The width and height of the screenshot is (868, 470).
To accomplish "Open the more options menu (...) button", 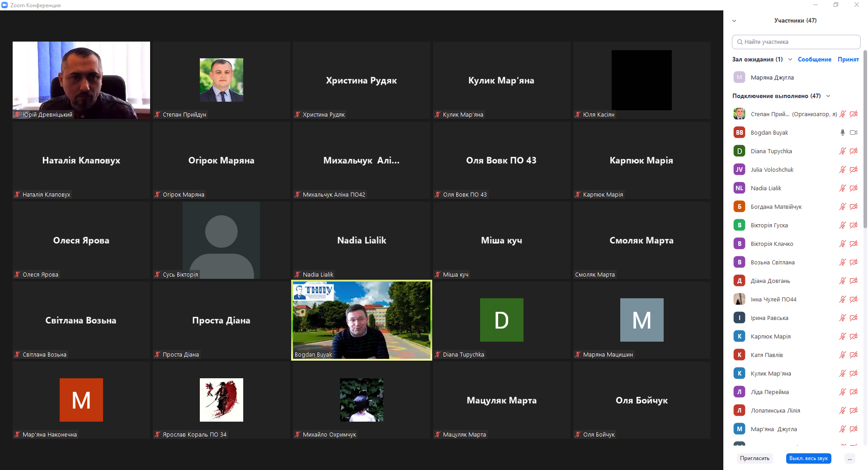I will (x=849, y=458).
